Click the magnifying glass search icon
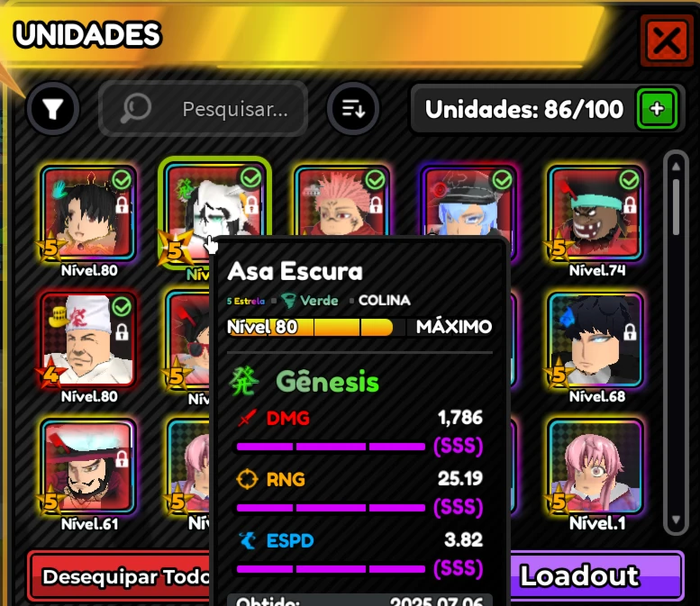The height and width of the screenshot is (606, 700). point(136,107)
